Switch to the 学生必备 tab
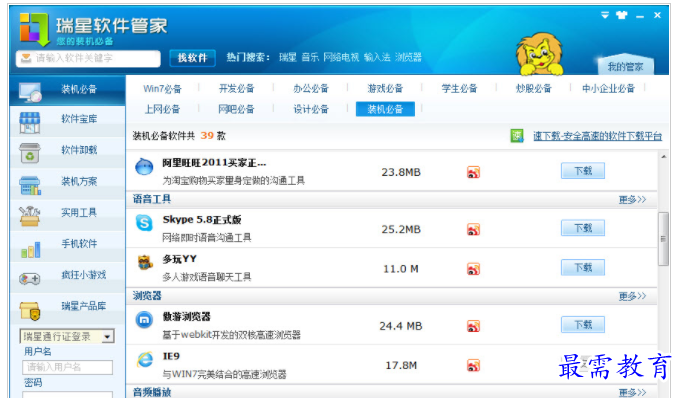680x398 pixels. 459,89
